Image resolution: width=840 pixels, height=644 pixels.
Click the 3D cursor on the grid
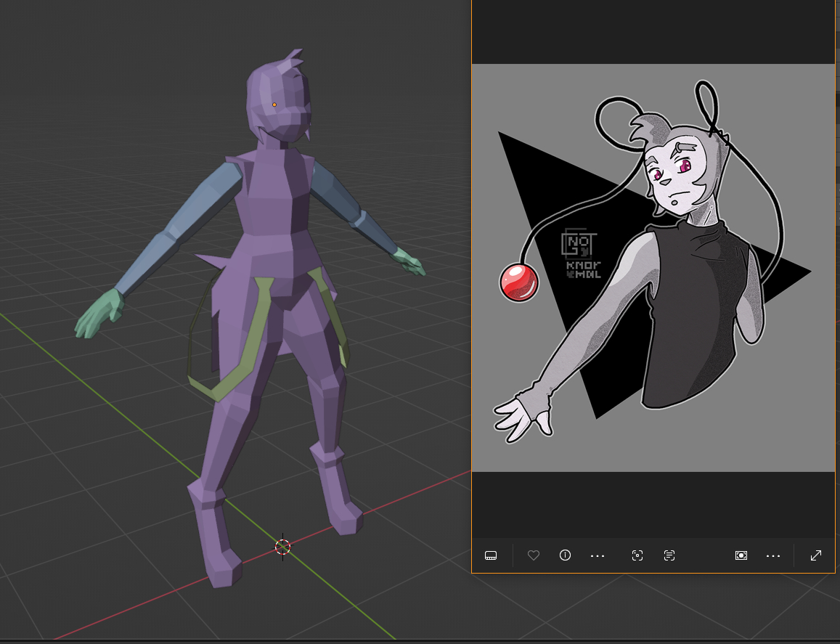click(283, 547)
